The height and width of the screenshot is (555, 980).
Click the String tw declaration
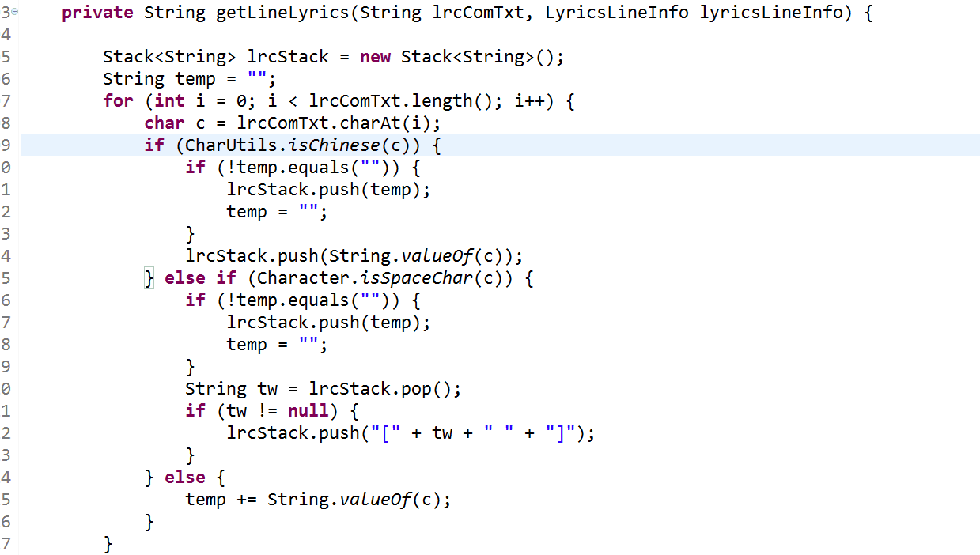(x=231, y=390)
